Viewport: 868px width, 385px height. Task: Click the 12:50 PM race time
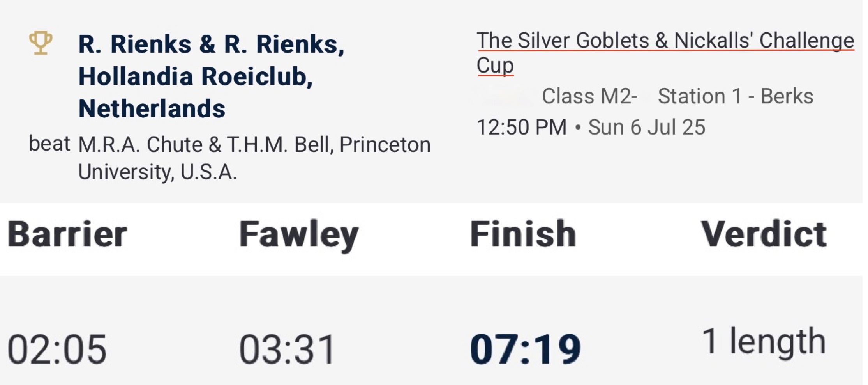[521, 127]
